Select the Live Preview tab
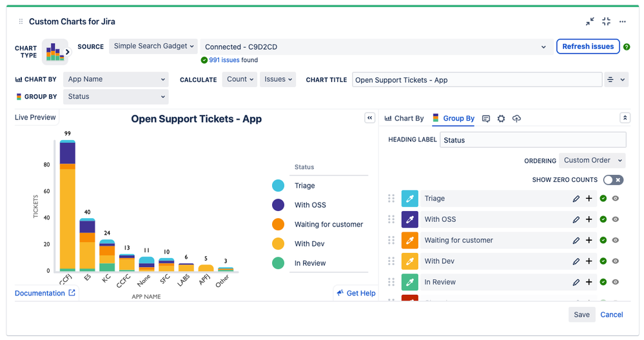644x340 pixels. (x=35, y=117)
